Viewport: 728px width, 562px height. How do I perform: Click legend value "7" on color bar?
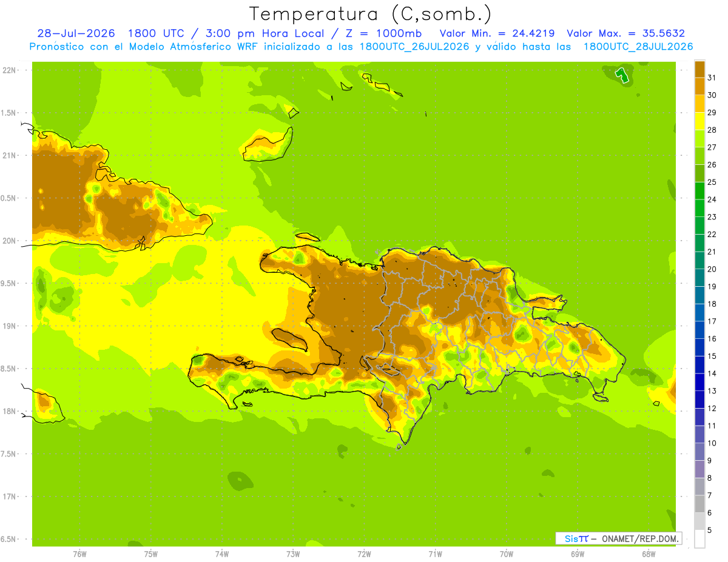710,495
